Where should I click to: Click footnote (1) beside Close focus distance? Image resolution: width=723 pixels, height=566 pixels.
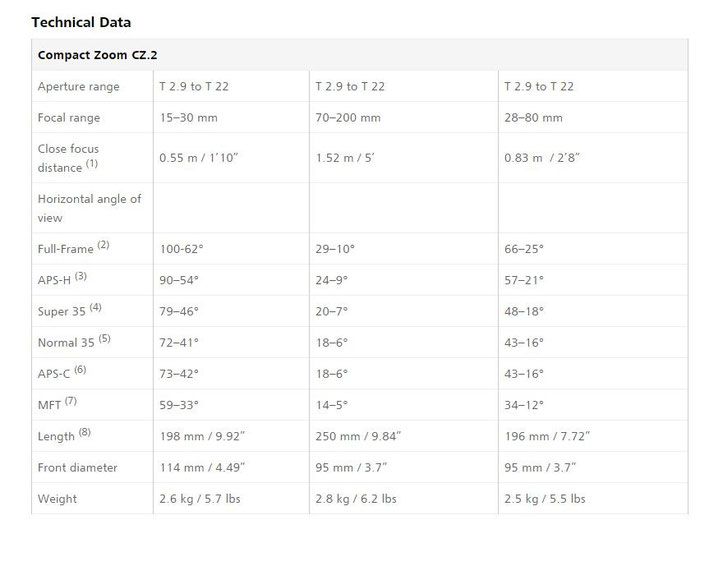(92, 163)
